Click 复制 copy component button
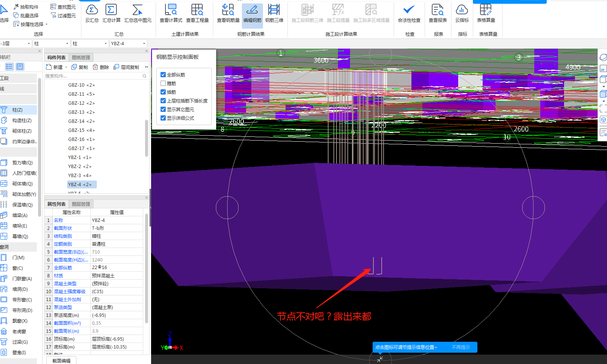607x364 pixels. pyautogui.click(x=80, y=67)
